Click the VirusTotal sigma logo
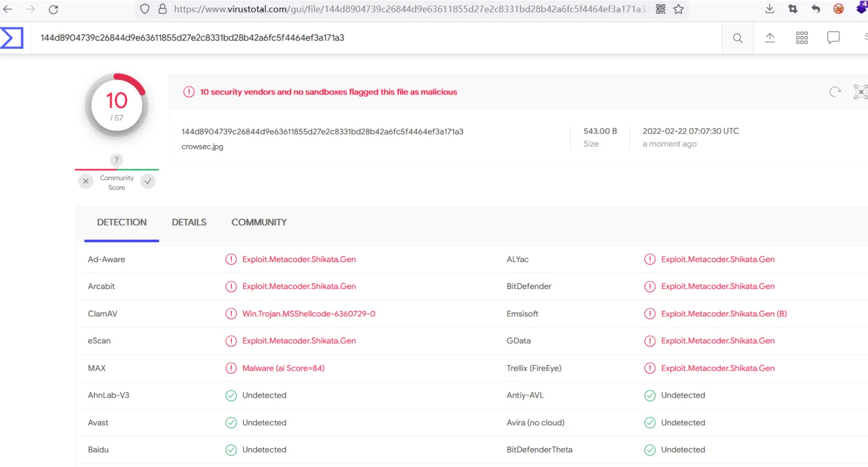Viewport: 868px width, 467px height. (x=12, y=38)
